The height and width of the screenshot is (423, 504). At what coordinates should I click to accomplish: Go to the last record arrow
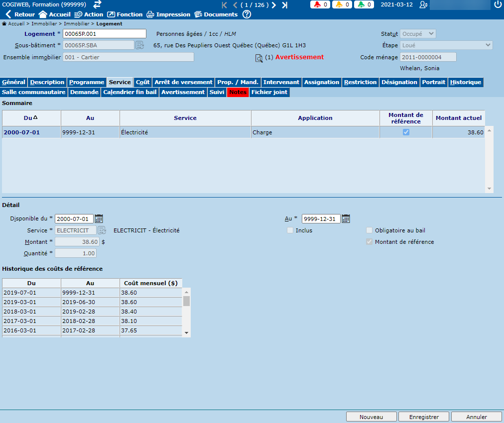coord(284,5)
